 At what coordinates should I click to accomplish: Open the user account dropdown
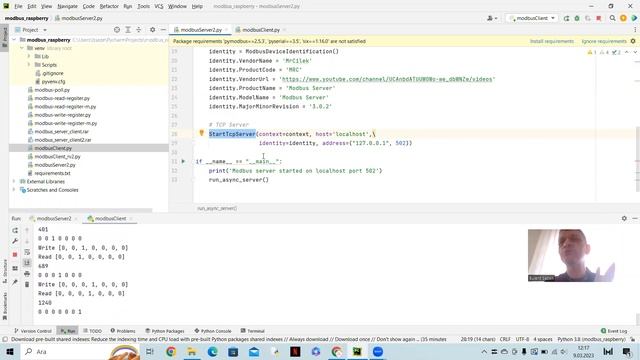492,18
